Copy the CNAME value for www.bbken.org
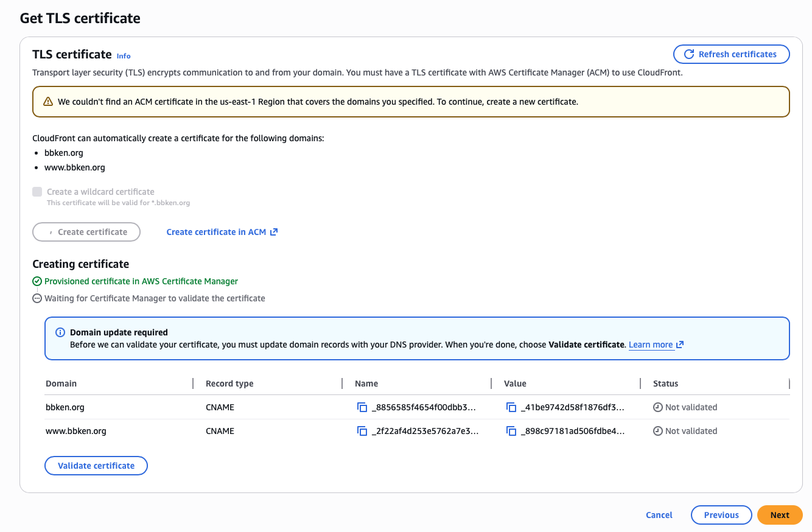812x532 pixels. click(511, 431)
